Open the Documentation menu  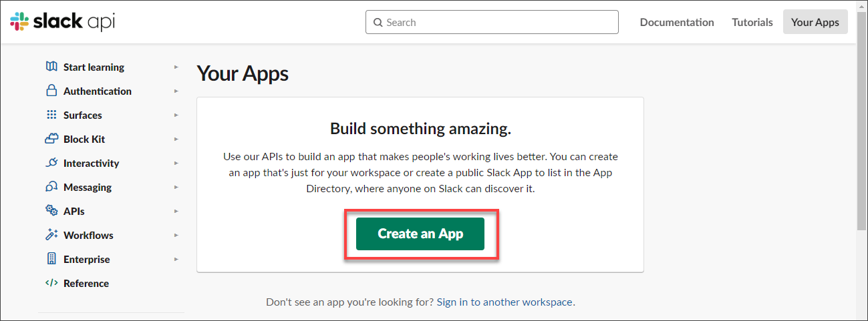[677, 22]
